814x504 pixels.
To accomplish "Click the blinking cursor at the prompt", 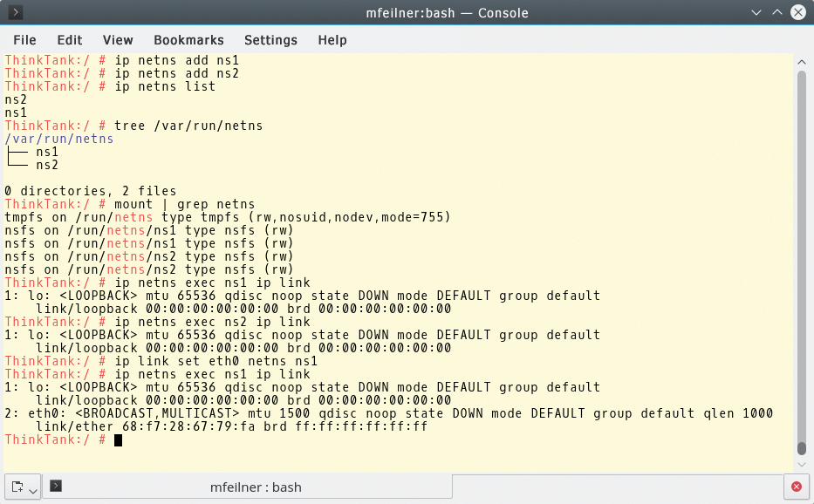I will click(116, 439).
